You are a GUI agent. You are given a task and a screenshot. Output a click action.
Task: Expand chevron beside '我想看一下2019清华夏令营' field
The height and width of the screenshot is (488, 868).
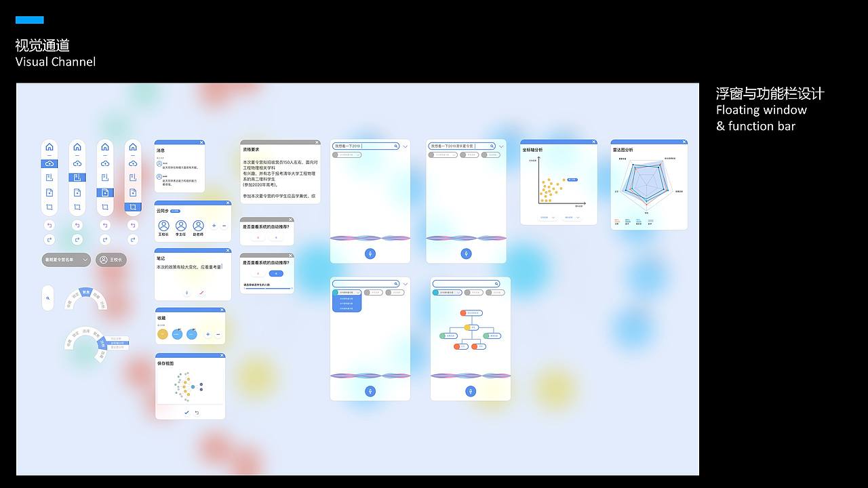point(501,146)
